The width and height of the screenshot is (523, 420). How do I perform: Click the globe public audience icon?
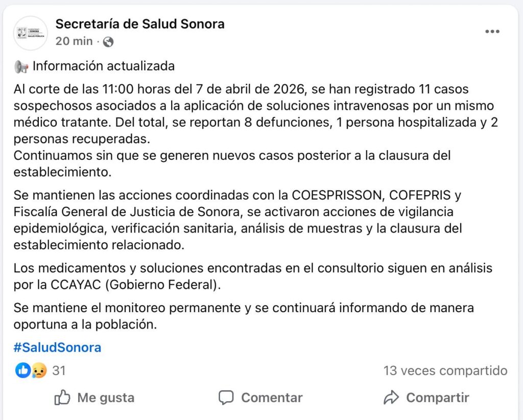pyautogui.click(x=108, y=42)
